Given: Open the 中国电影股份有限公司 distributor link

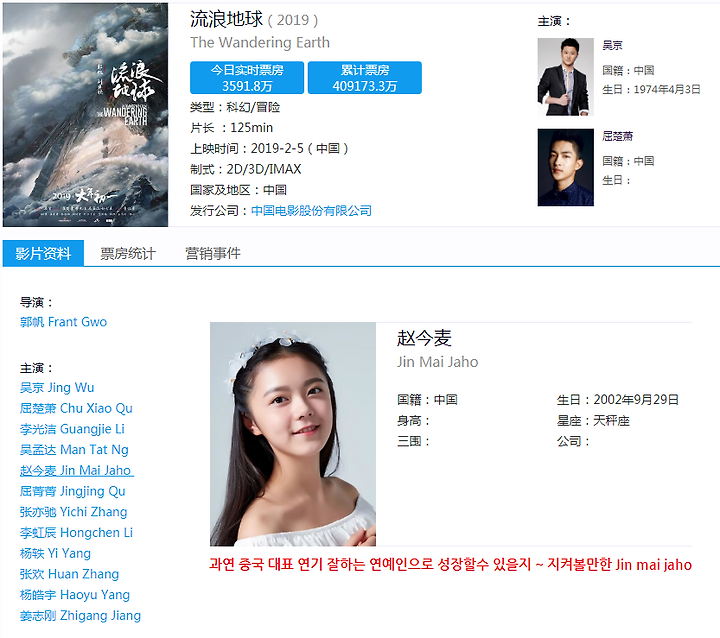Looking at the screenshot, I should coord(311,211).
